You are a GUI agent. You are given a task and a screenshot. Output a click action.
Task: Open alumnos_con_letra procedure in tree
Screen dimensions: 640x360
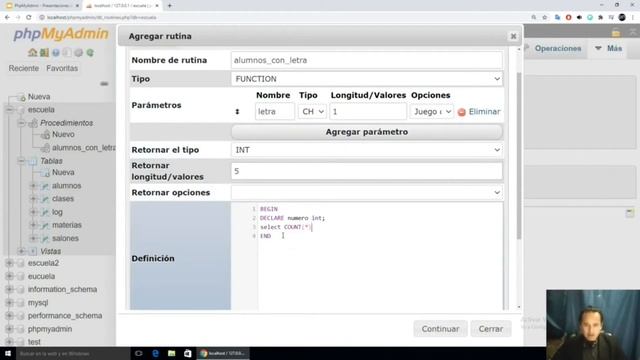[84, 148]
